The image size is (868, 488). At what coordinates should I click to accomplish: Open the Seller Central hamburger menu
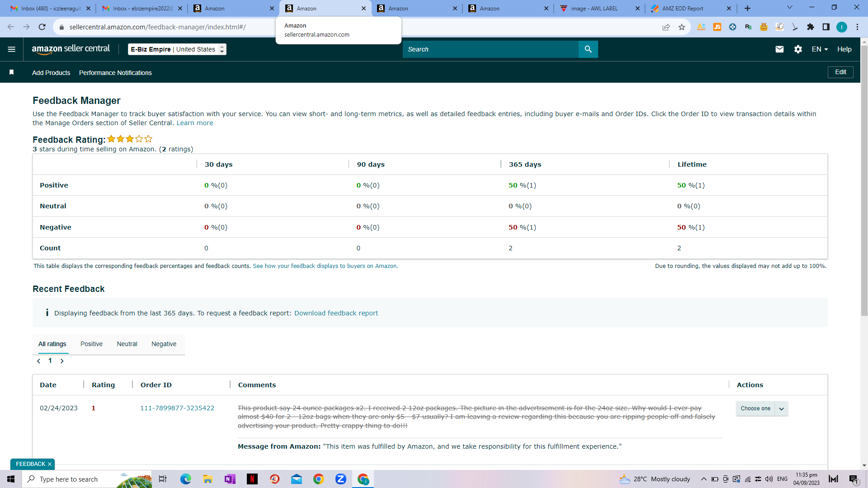12,49
